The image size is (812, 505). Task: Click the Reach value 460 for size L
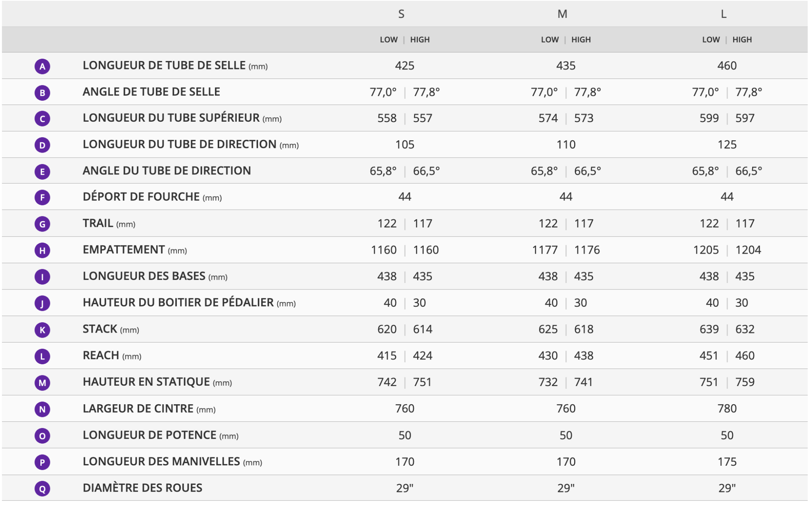click(745, 356)
